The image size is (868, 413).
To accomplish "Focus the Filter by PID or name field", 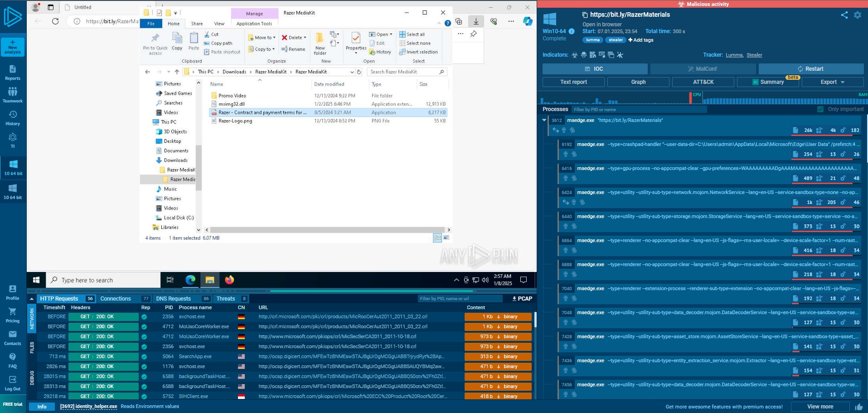I will point(639,109).
